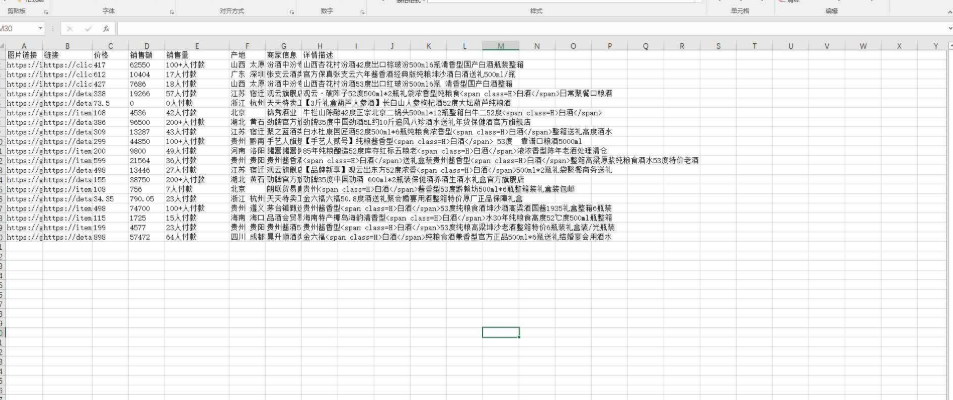Image resolution: width=953 pixels, height=400 pixels.
Task: Click the vertical scrollbar up arrow
Action: coord(951,46)
